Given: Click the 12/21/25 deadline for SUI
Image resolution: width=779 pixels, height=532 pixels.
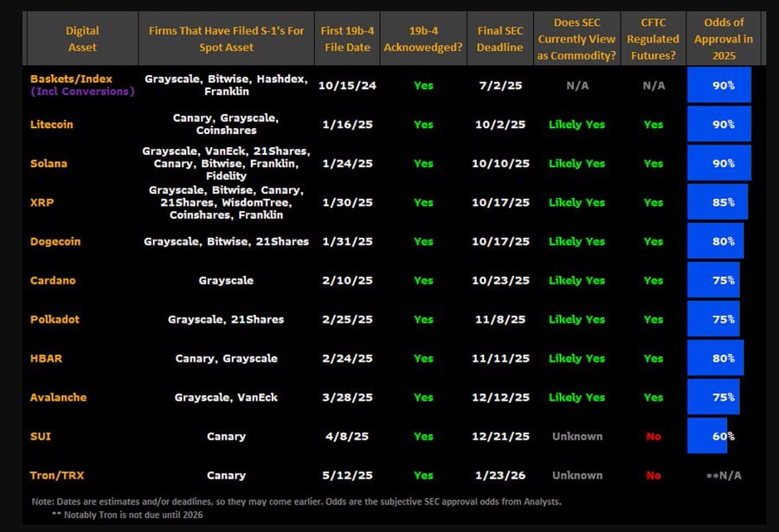Looking at the screenshot, I should 500,436.
